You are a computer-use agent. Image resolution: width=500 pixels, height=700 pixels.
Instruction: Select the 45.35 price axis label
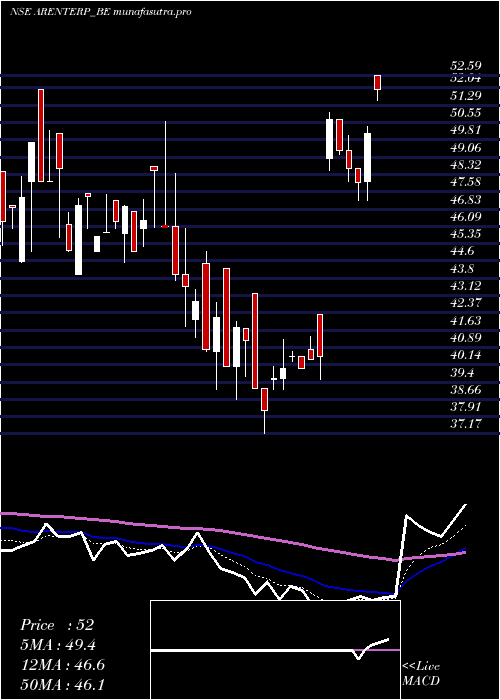click(x=465, y=234)
